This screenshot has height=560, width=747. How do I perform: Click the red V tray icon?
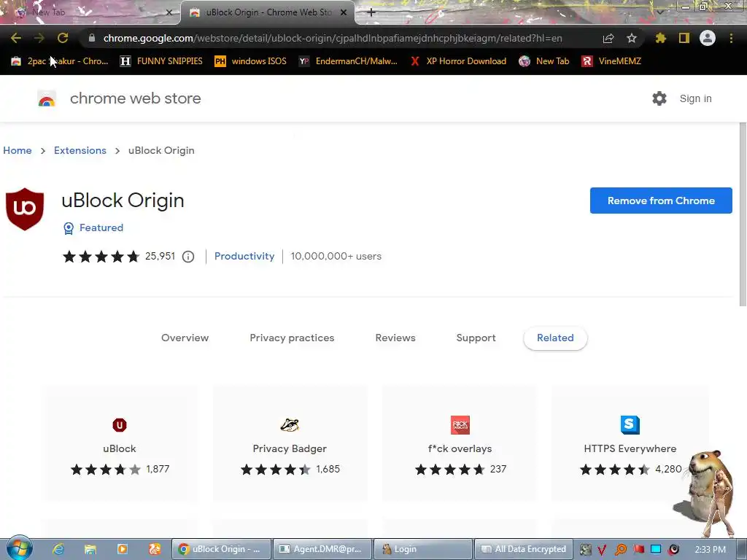tap(602, 550)
